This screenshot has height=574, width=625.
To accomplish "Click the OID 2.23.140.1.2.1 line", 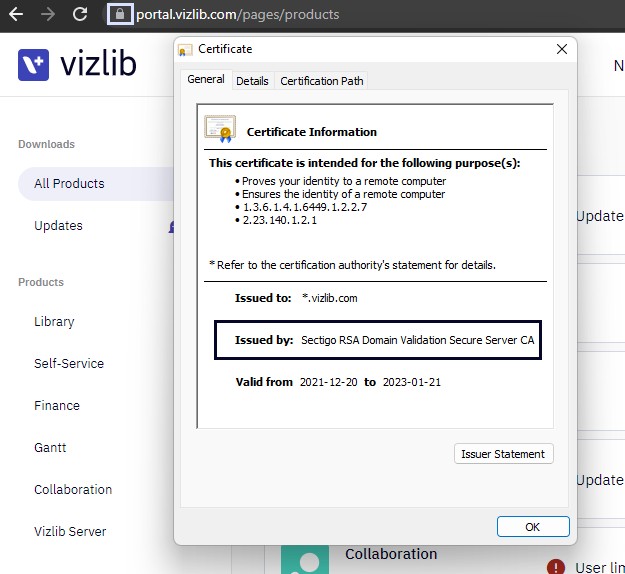I will pos(280,220).
